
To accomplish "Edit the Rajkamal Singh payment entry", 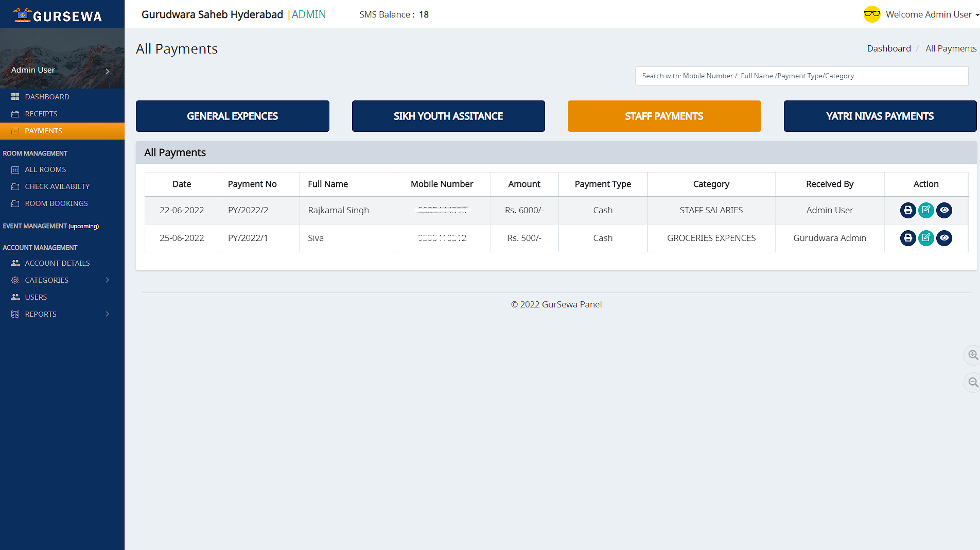I will pos(926,210).
